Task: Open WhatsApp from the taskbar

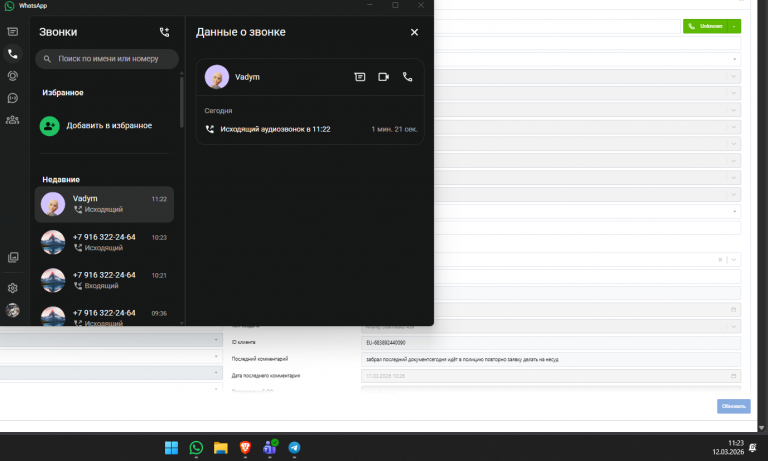Action: (196, 448)
